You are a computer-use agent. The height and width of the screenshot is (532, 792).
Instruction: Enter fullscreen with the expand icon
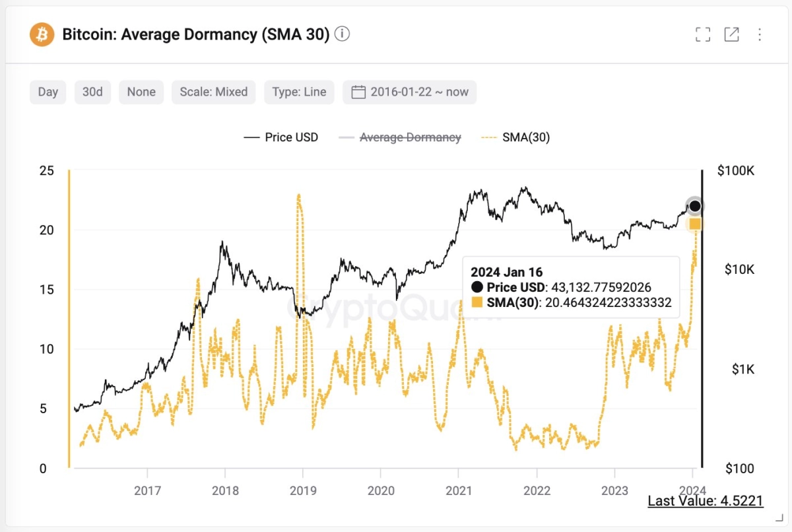(x=703, y=34)
